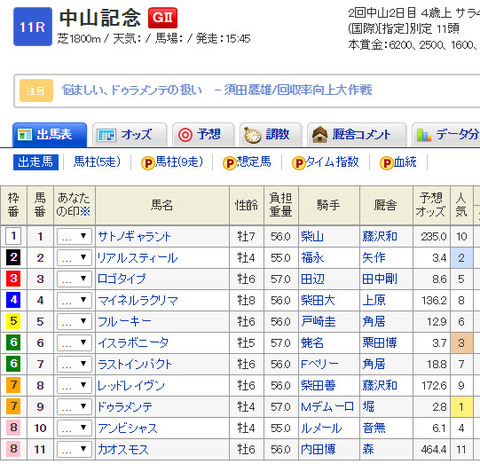Click the P icon beside 血統

(x=387, y=163)
